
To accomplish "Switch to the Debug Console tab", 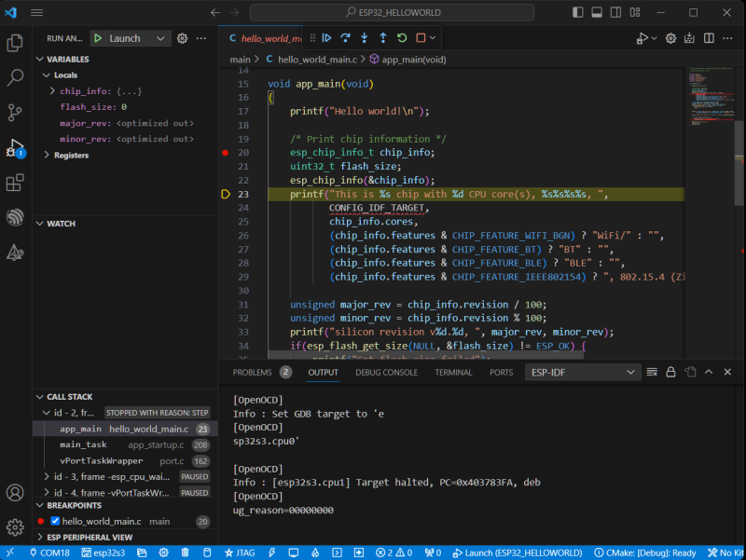I will [x=386, y=372].
